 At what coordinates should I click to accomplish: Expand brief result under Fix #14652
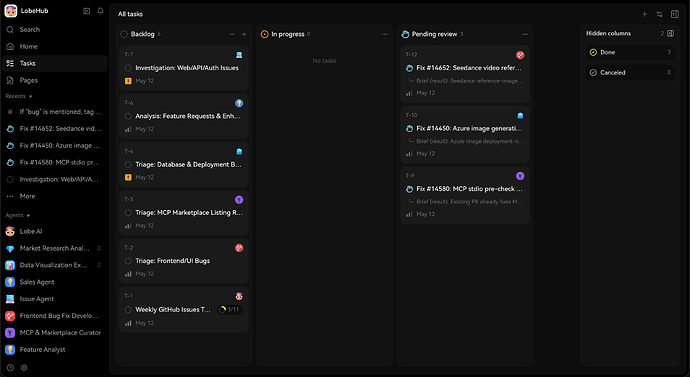(466, 81)
